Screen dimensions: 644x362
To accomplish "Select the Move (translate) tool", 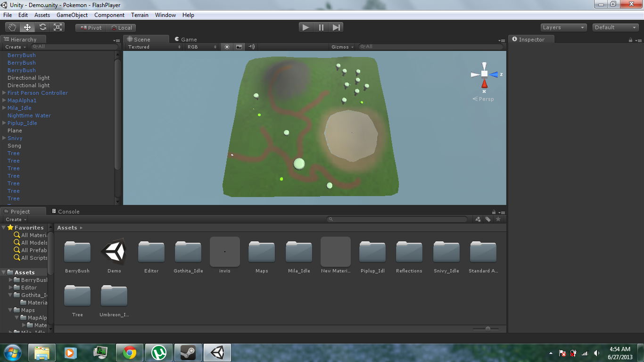I will (x=27, y=27).
